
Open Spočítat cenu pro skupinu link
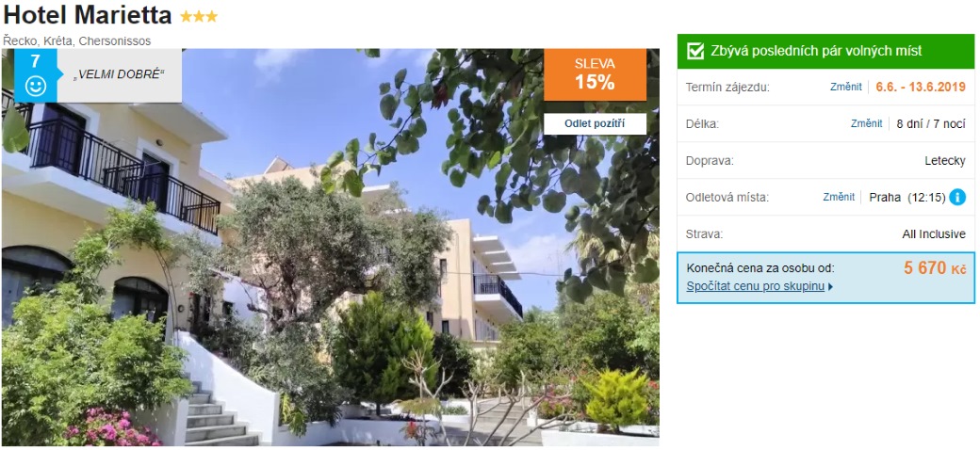(756, 287)
